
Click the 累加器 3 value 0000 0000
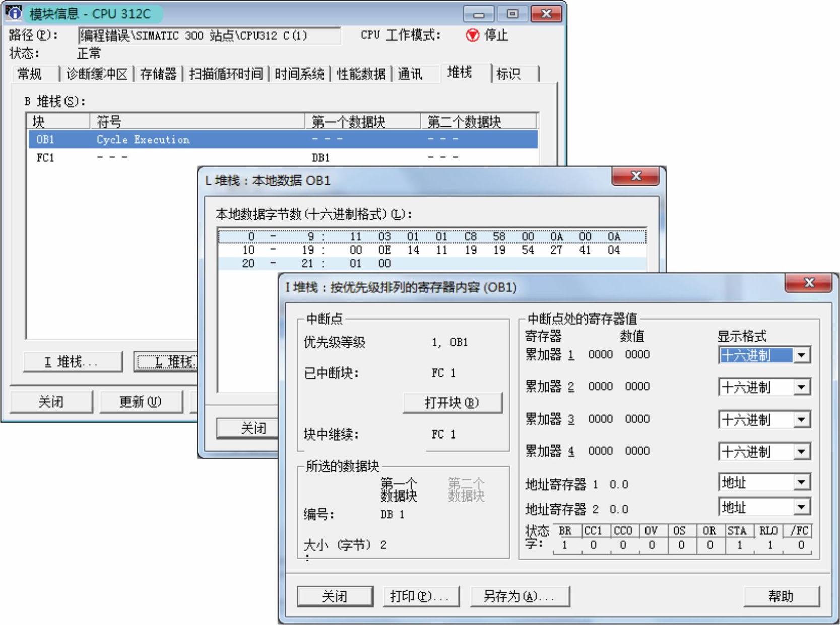click(619, 419)
